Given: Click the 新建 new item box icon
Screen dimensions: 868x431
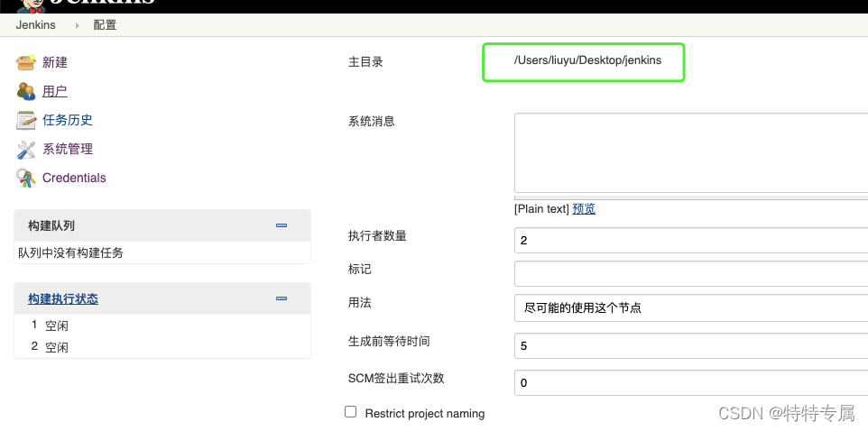Looking at the screenshot, I should click(x=26, y=62).
